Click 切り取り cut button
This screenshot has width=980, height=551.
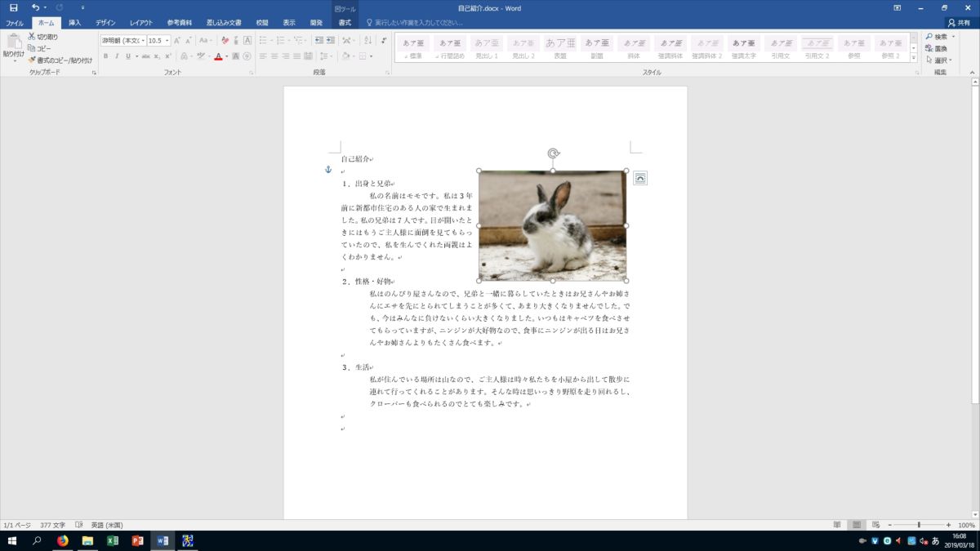[42, 37]
